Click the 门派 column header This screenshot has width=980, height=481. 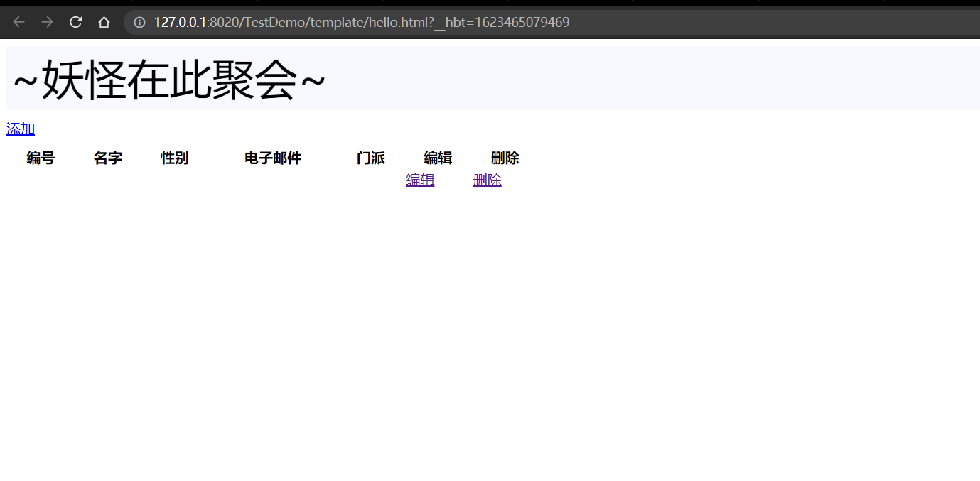click(370, 158)
